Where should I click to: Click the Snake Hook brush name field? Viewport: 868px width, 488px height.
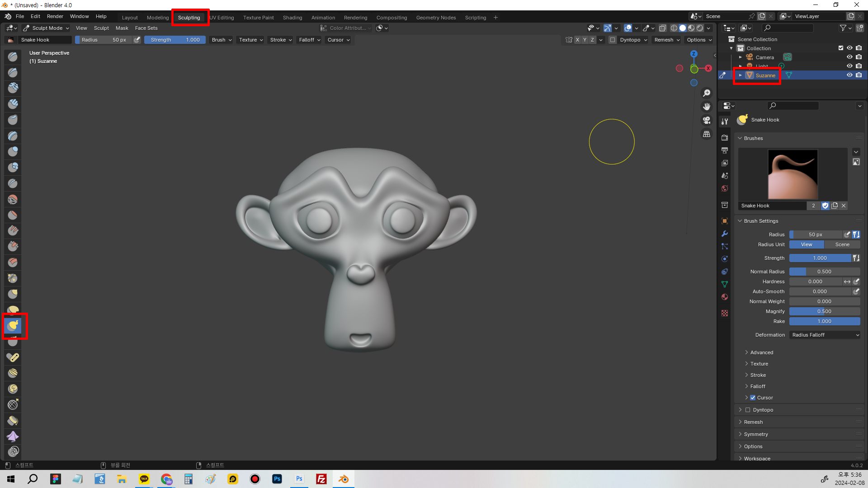(772, 206)
